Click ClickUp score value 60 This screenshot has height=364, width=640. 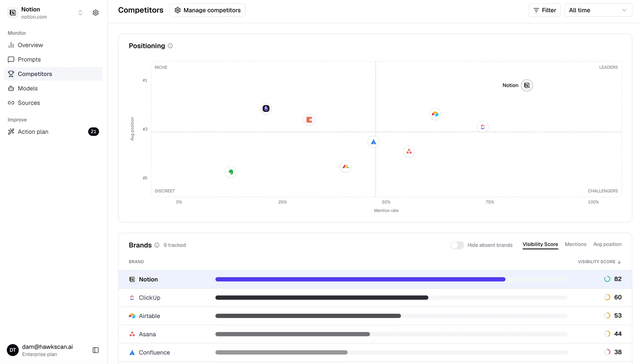[x=618, y=297]
